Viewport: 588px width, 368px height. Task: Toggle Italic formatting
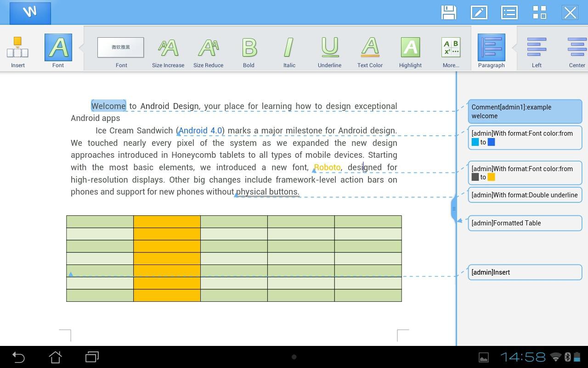click(x=289, y=52)
